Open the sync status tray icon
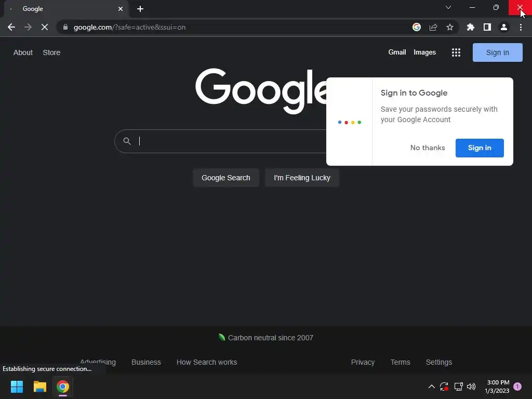This screenshot has width=532, height=399. [444, 387]
